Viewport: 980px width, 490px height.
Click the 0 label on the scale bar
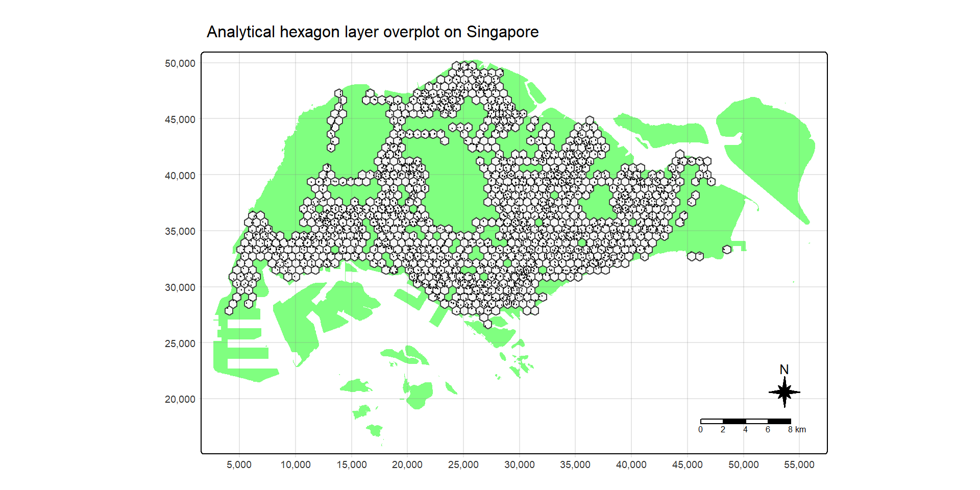coord(700,430)
